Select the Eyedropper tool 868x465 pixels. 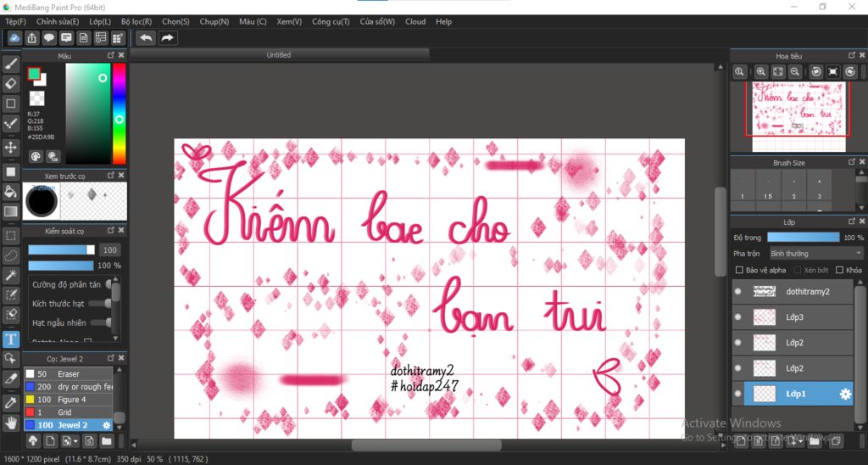[10, 403]
